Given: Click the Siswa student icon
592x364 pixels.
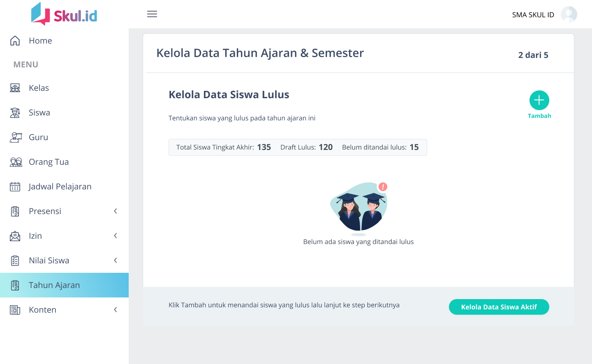Looking at the screenshot, I should (x=15, y=113).
